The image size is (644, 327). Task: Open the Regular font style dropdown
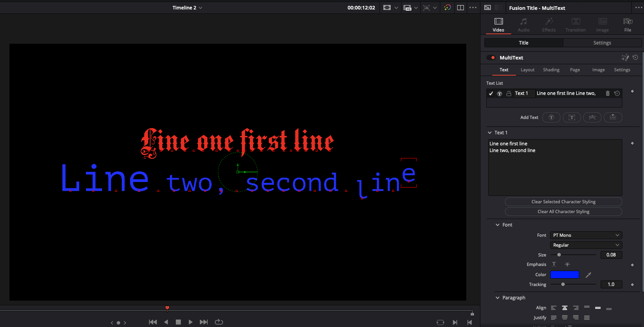coord(586,245)
